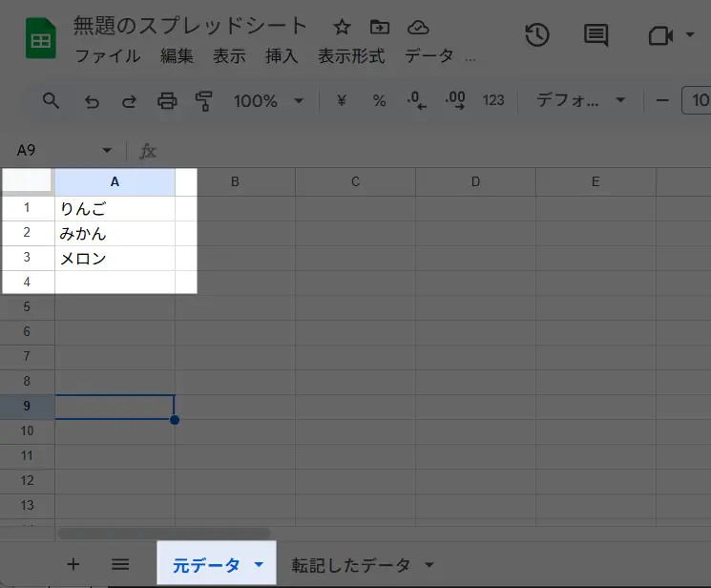The width and height of the screenshot is (711, 588).
Task: Click the Google Sheets home logo
Action: click(40, 39)
